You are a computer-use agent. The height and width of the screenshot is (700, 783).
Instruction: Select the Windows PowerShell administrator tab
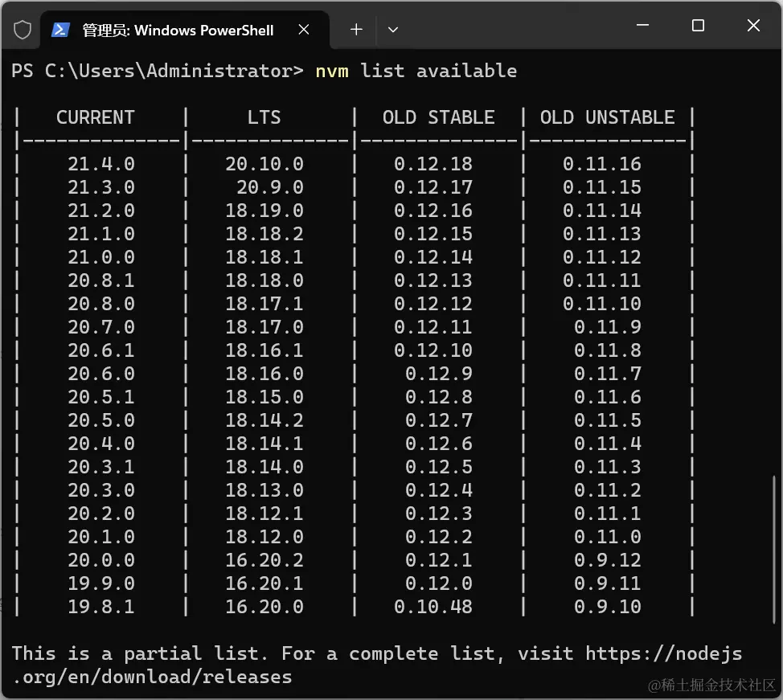pyautogui.click(x=184, y=30)
